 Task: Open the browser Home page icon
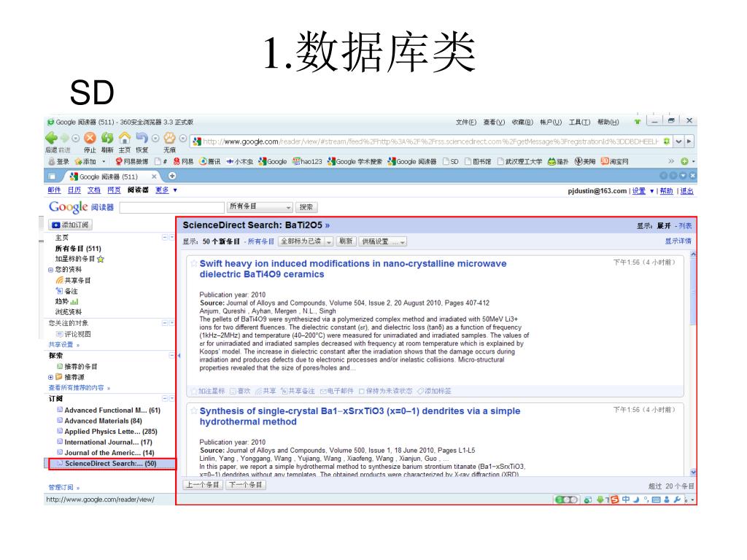tap(124, 138)
